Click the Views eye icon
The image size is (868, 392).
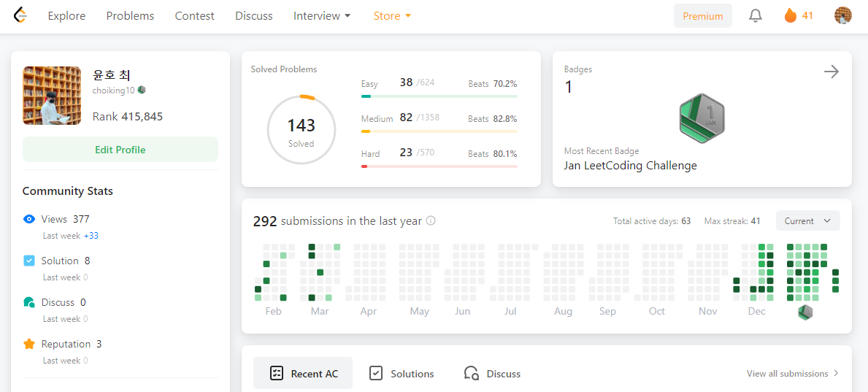pos(29,219)
